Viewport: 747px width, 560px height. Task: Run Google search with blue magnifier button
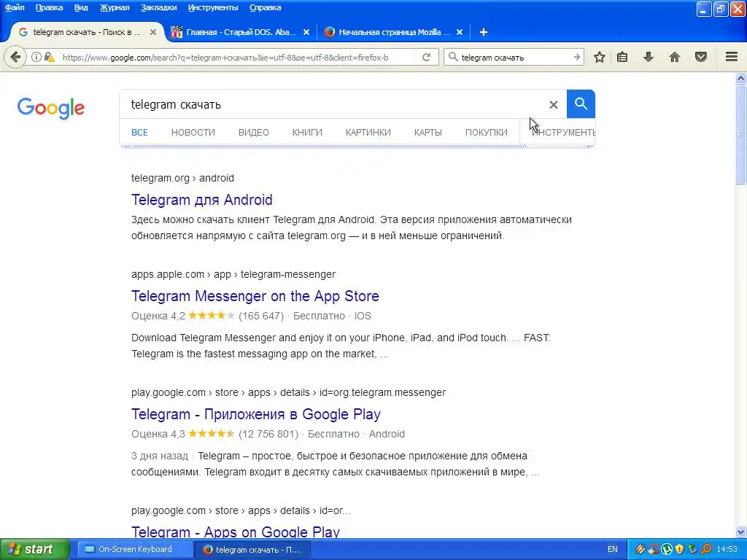[581, 104]
